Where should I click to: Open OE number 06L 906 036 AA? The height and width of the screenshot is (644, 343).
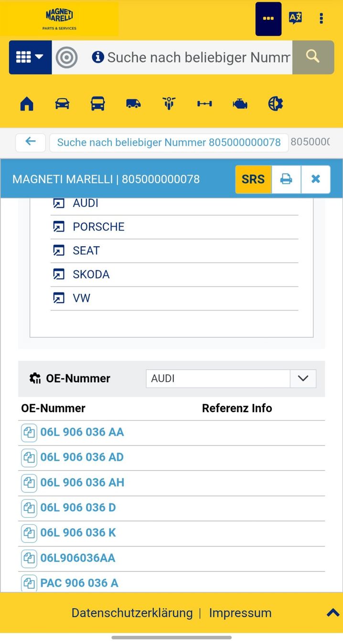click(82, 432)
